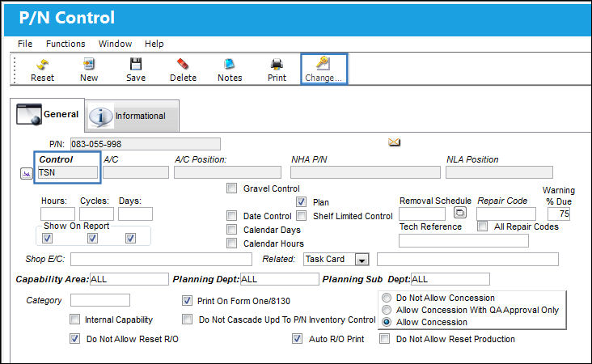Click the Tech Reference field
The height and width of the screenshot is (364, 592).
click(463, 240)
